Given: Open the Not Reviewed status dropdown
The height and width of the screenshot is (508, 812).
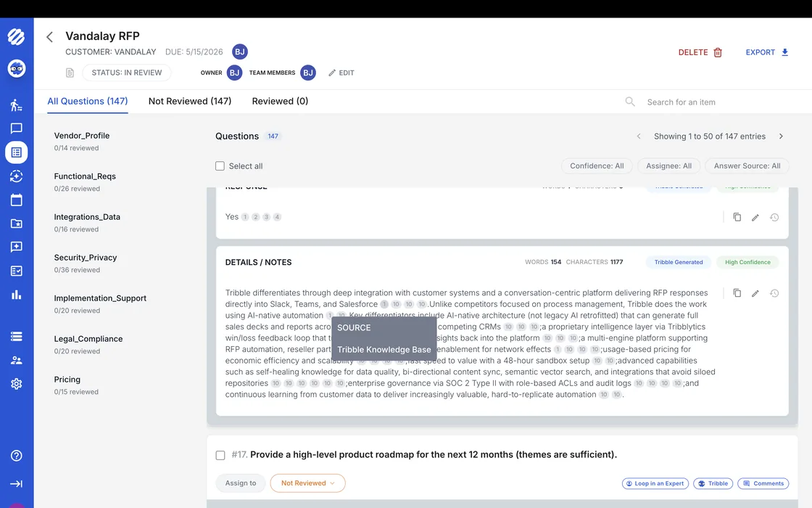Looking at the screenshot, I should click(307, 483).
